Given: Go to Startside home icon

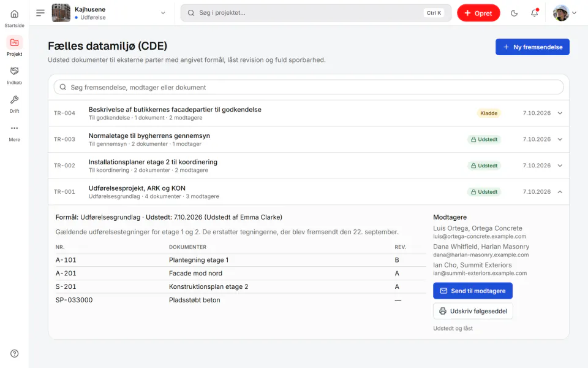Looking at the screenshot, I should 14,14.
